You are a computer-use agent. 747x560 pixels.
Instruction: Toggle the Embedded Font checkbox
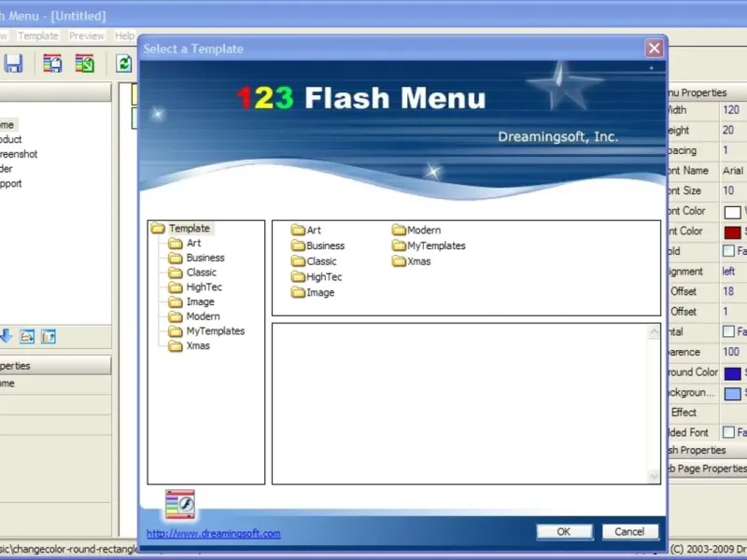coord(728,432)
